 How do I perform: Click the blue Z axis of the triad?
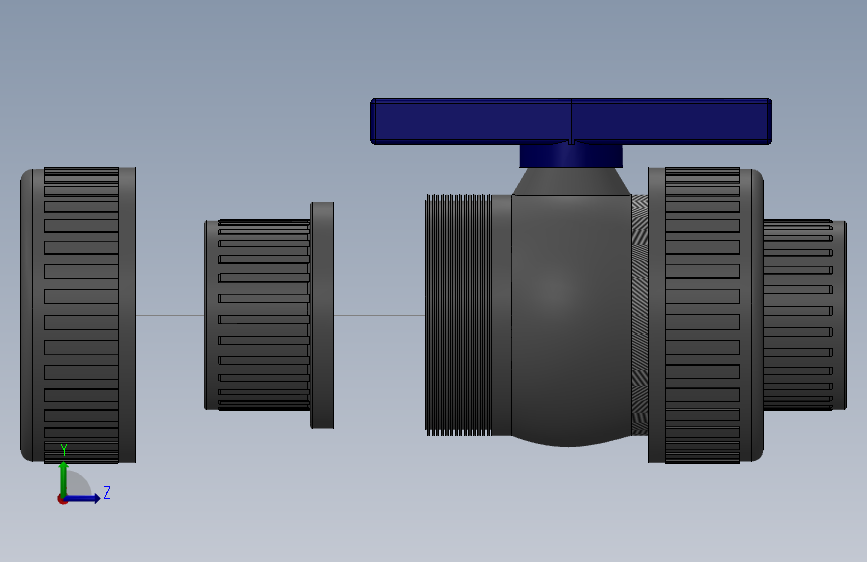coord(83,498)
